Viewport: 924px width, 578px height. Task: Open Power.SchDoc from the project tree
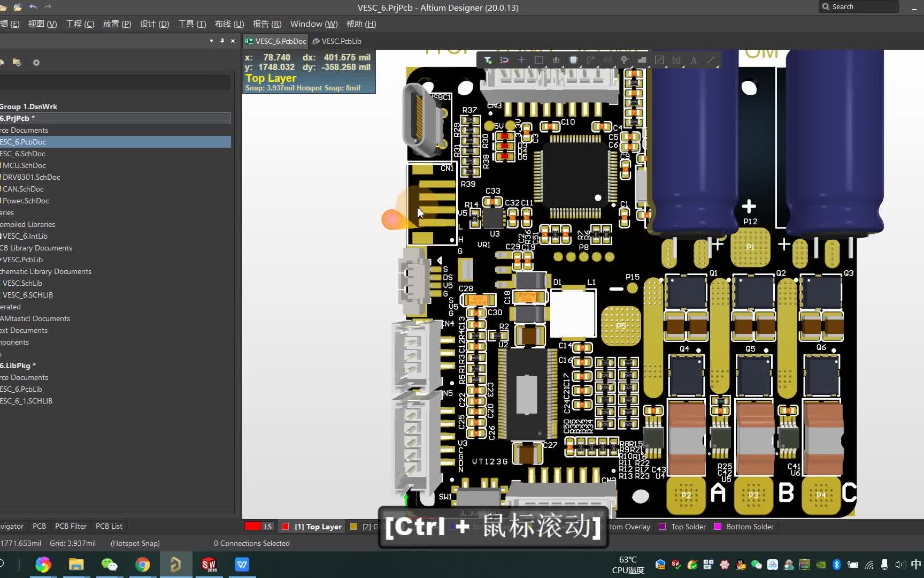pyautogui.click(x=26, y=201)
